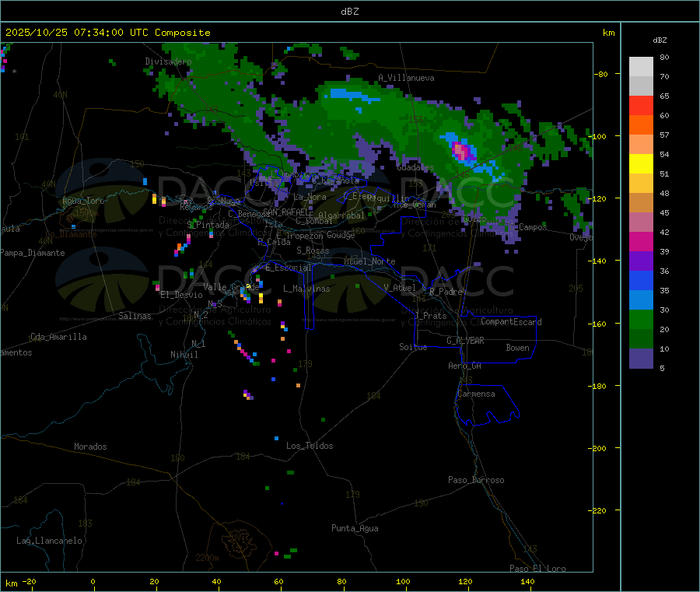Click the Valle_Grande location label
This screenshot has width=700, height=592.
pyautogui.click(x=231, y=287)
